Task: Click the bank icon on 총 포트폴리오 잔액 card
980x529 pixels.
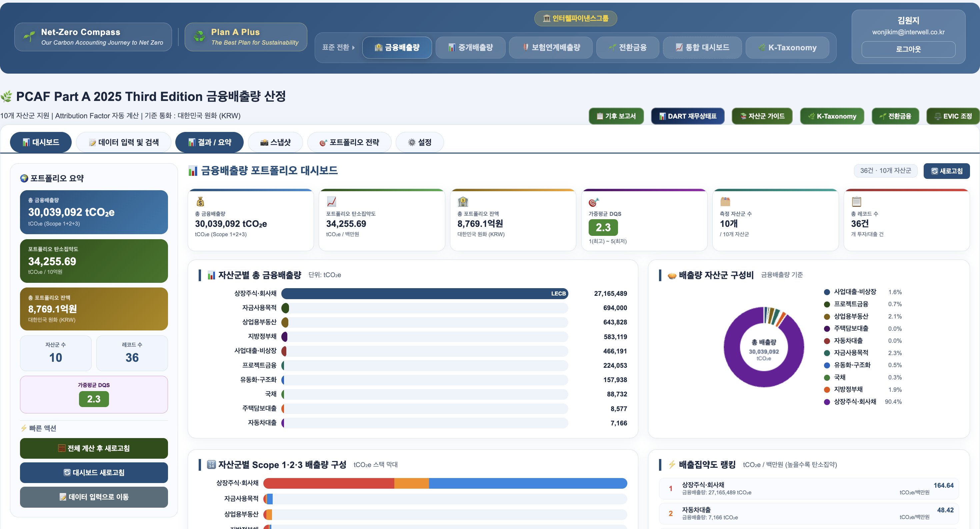Action: 463,202
